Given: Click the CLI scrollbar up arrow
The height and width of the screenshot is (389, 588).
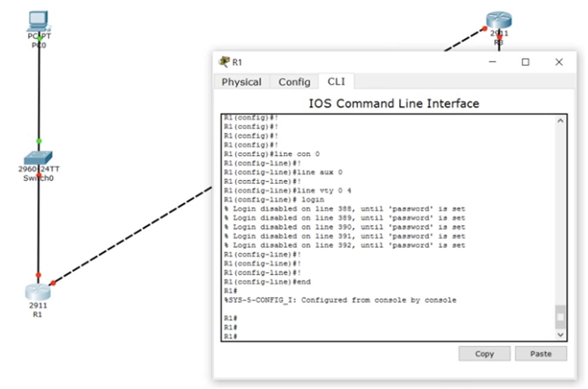Looking at the screenshot, I should pyautogui.click(x=560, y=120).
